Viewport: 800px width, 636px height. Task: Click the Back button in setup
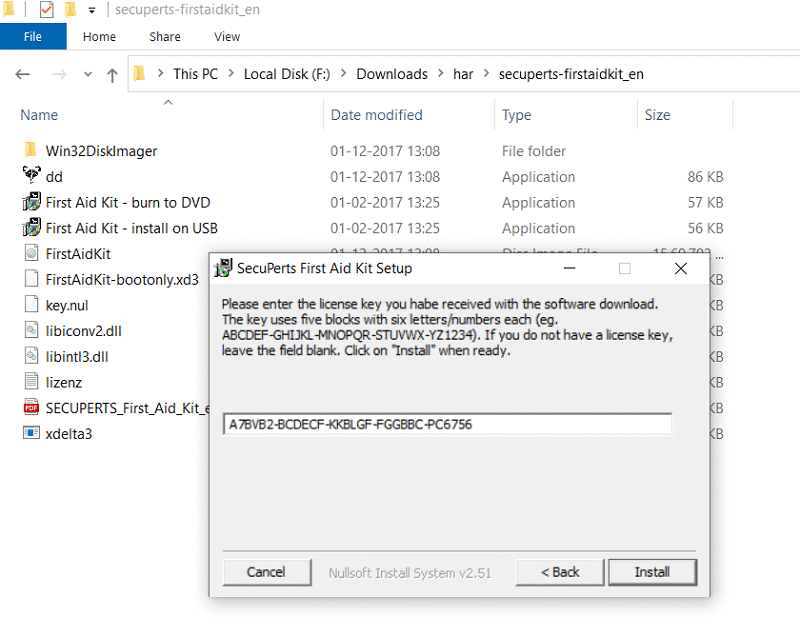point(560,572)
